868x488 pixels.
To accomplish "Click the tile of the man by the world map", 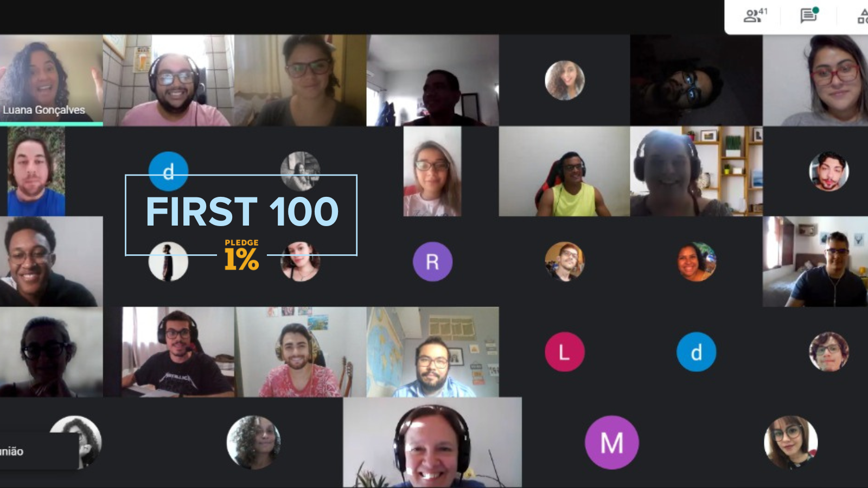I will [x=432, y=352].
